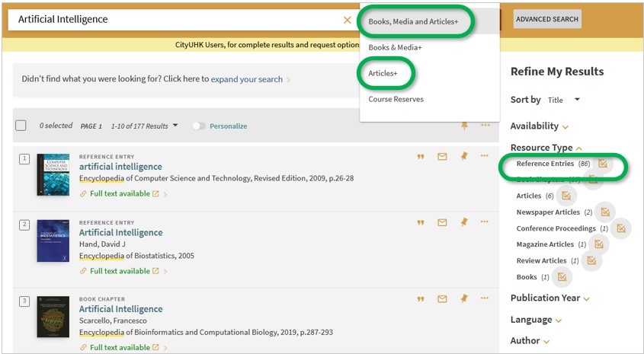The width and height of the screenshot is (644, 354).
Task: Tick the select-all checkbox above the results
Action: pyautogui.click(x=21, y=126)
